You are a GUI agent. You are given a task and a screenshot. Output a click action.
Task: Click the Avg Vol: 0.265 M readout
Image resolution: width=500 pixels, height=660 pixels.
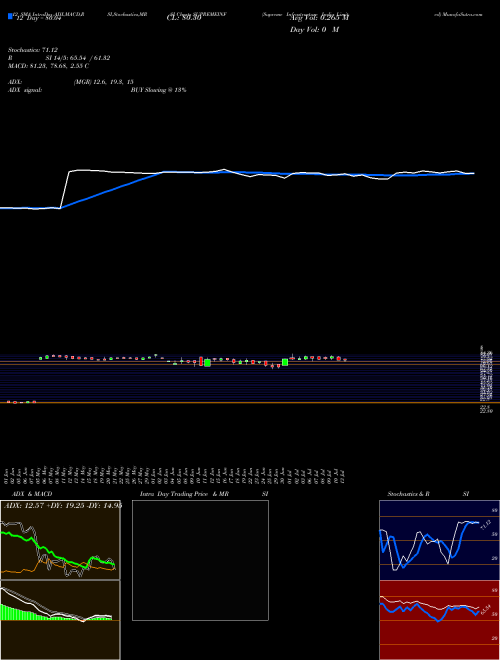pos(319,18)
